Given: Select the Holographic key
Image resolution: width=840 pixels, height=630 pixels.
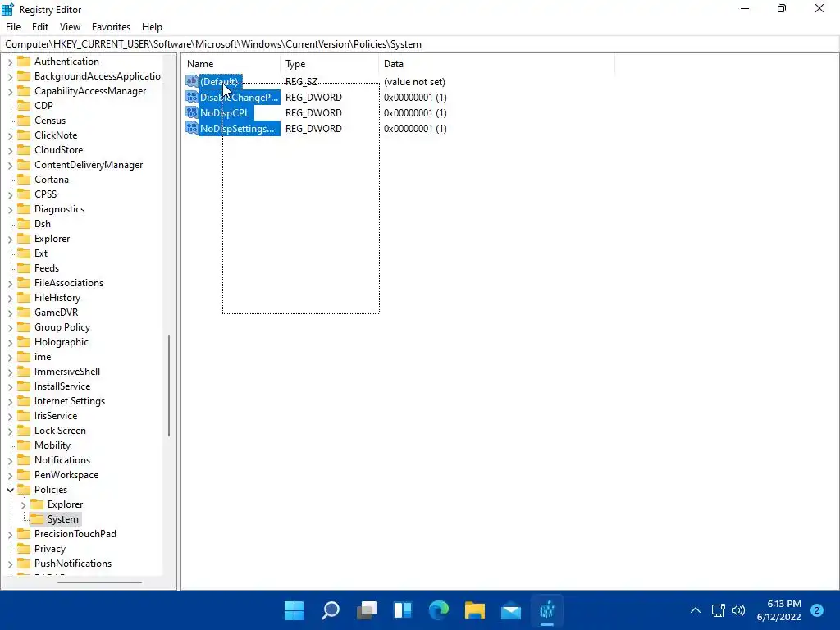Looking at the screenshot, I should [x=61, y=342].
